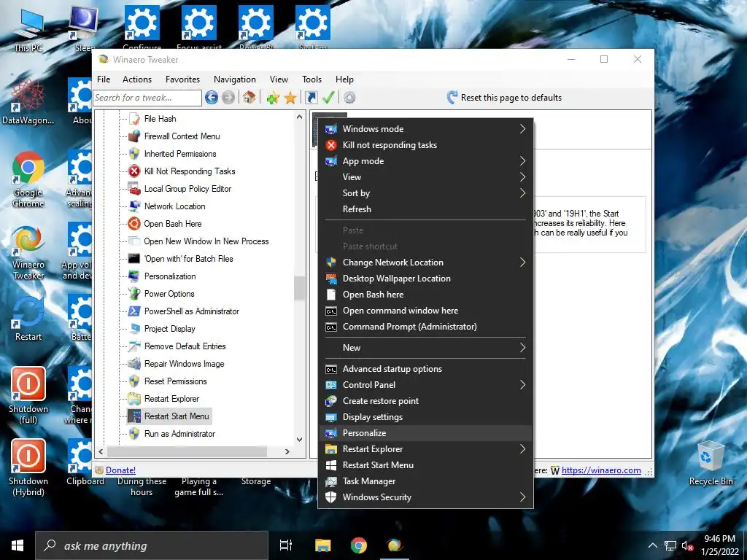
Task: Click the Forward navigation arrow in toolbar
Action: pyautogui.click(x=228, y=98)
